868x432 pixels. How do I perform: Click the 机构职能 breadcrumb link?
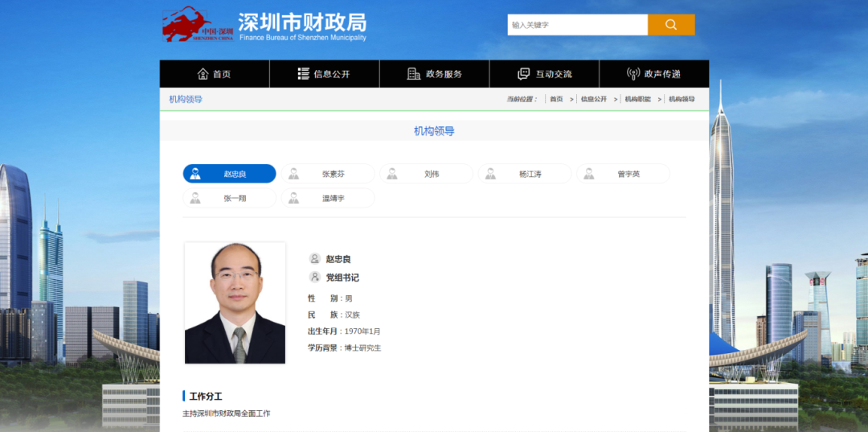637,99
